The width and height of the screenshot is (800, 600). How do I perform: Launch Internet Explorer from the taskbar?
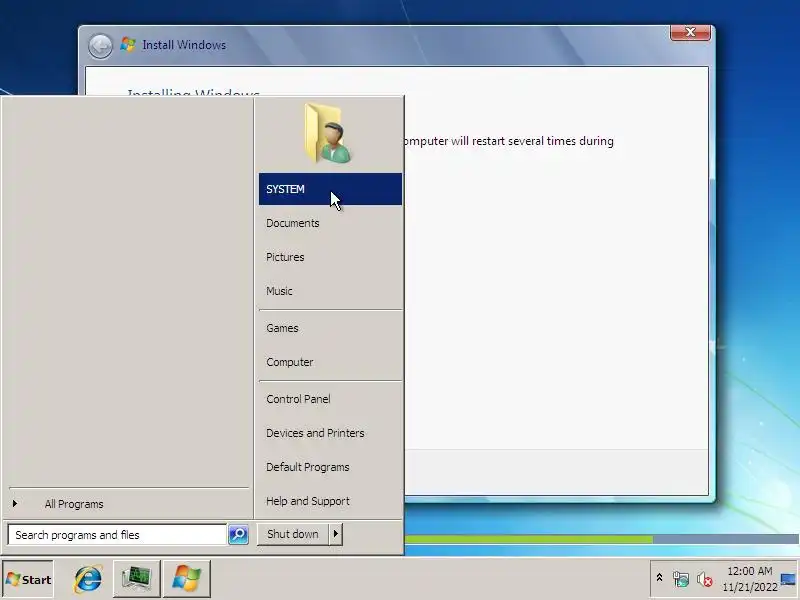click(88, 579)
